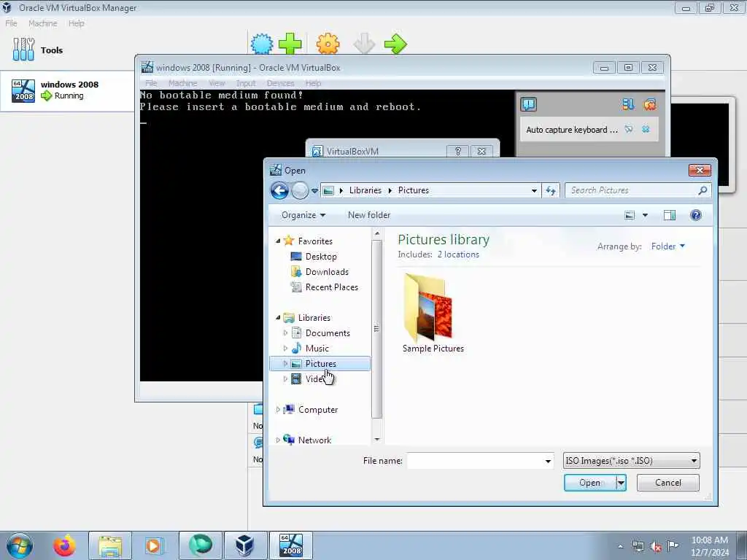Screen dimensions: 747x560
Task: Click the orange gear Settings icon in VirtualBox Manager
Action: tap(328, 44)
